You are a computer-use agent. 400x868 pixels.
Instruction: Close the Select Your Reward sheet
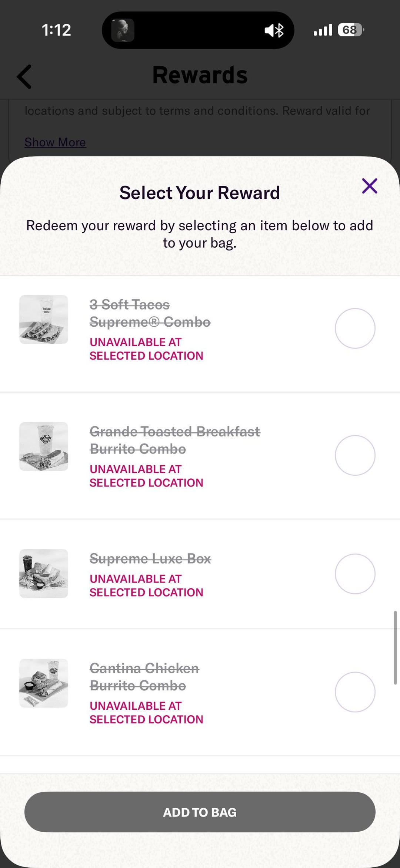coord(369,186)
